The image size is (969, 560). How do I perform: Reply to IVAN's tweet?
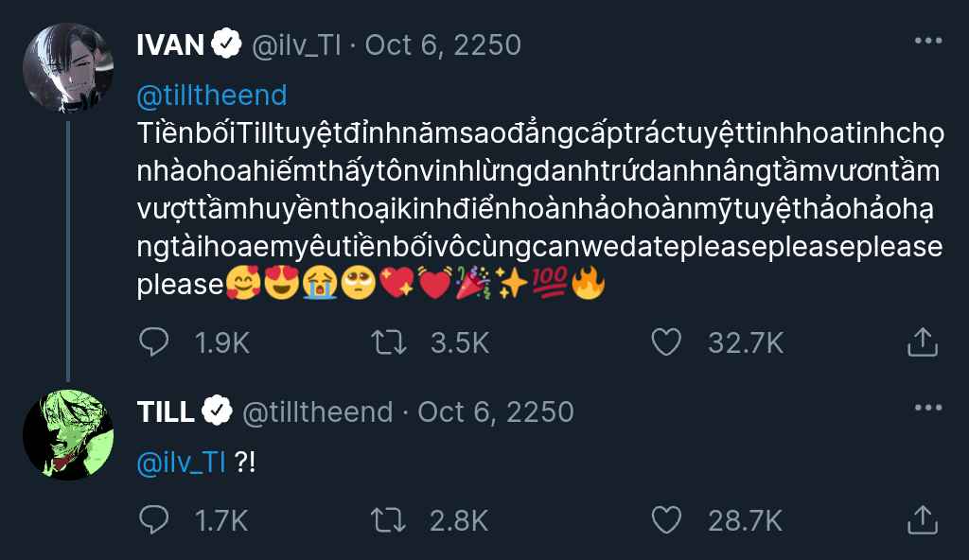(153, 342)
